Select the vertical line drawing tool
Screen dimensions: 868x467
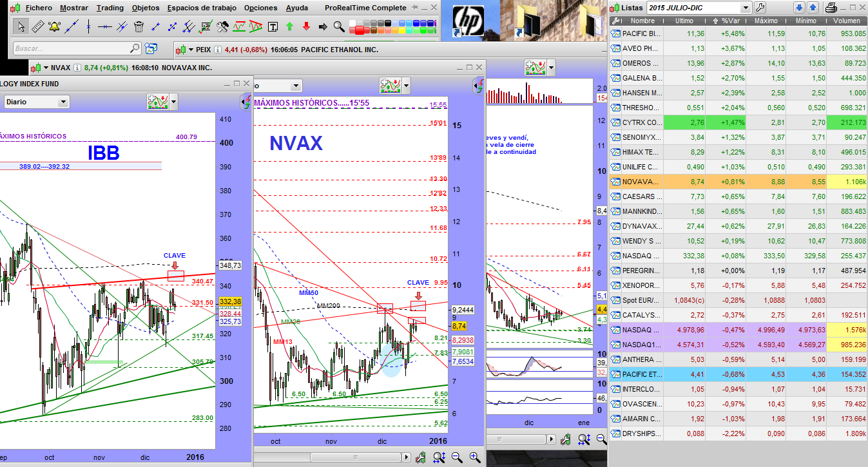coord(88,26)
